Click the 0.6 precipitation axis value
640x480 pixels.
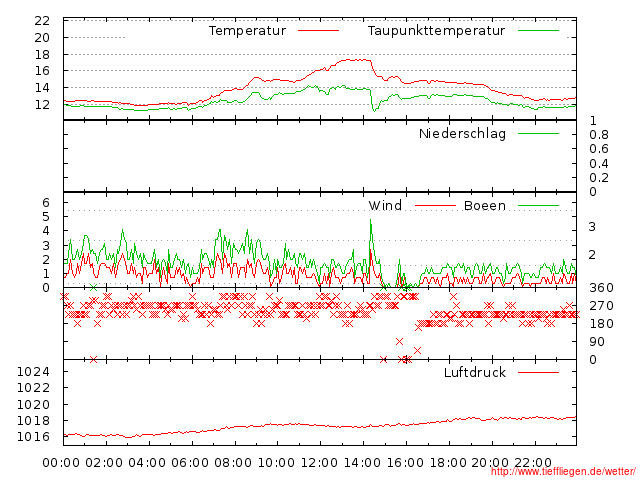[x=599, y=149]
